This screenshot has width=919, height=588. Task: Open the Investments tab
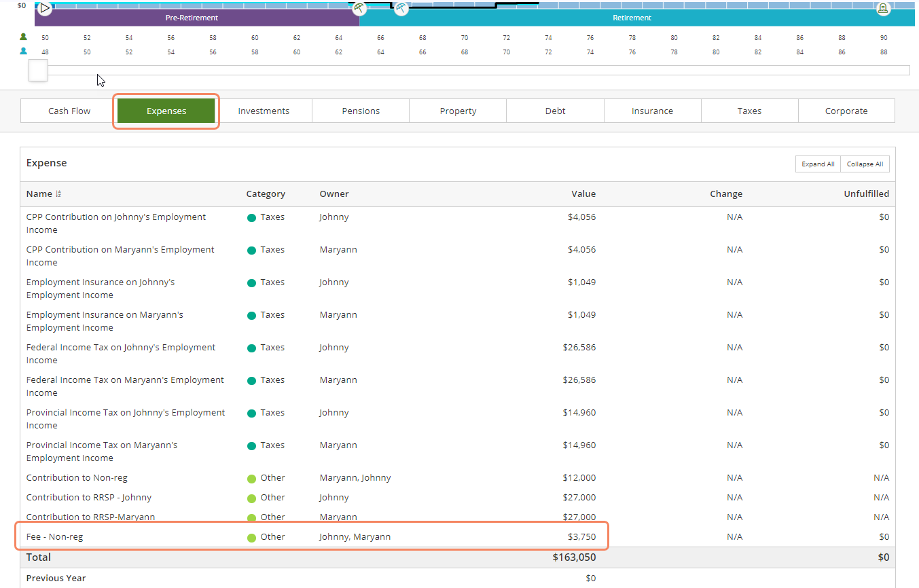click(264, 111)
